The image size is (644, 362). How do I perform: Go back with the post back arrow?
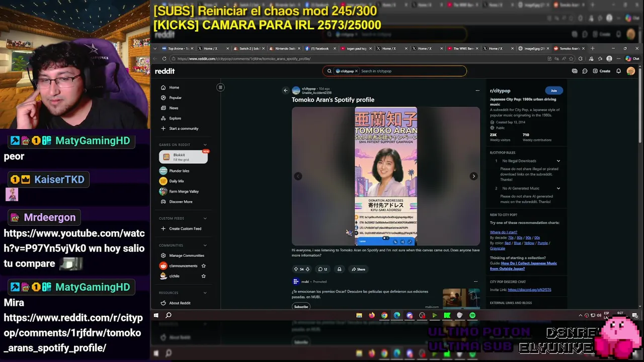(x=285, y=90)
